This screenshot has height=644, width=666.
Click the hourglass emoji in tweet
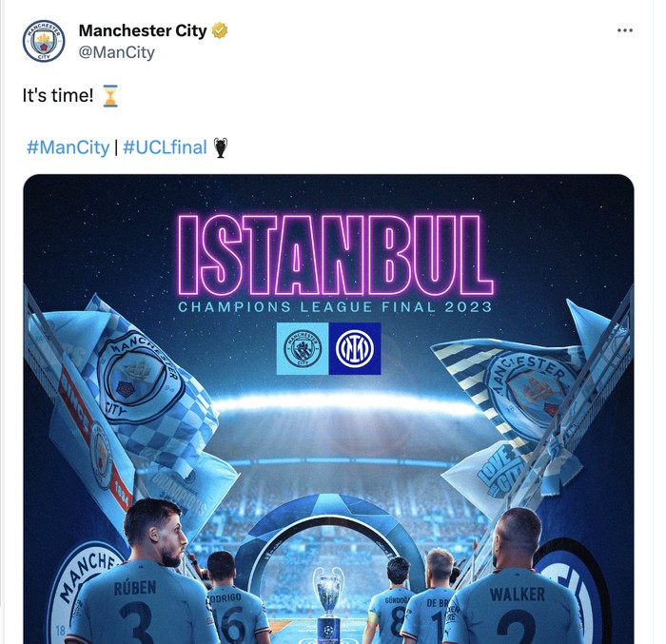(x=110, y=95)
